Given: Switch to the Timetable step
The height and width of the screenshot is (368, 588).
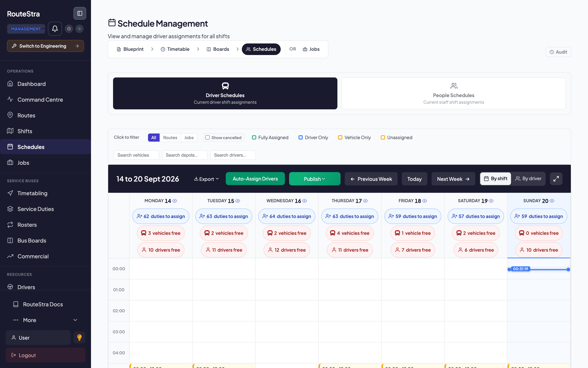Looking at the screenshot, I should tap(175, 49).
